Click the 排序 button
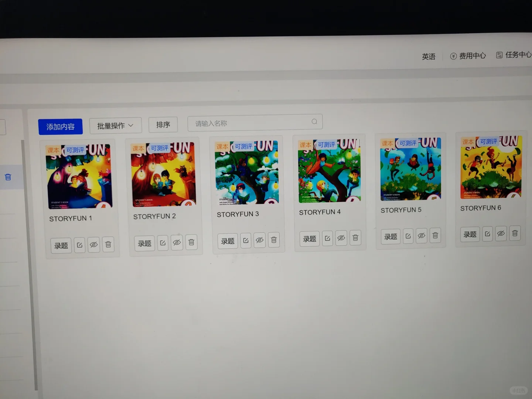Viewport: 532px width, 399px height. 163,125
